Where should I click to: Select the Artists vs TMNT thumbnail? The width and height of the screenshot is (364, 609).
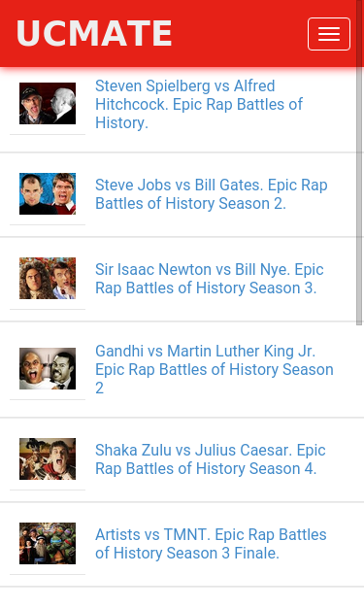48,543
